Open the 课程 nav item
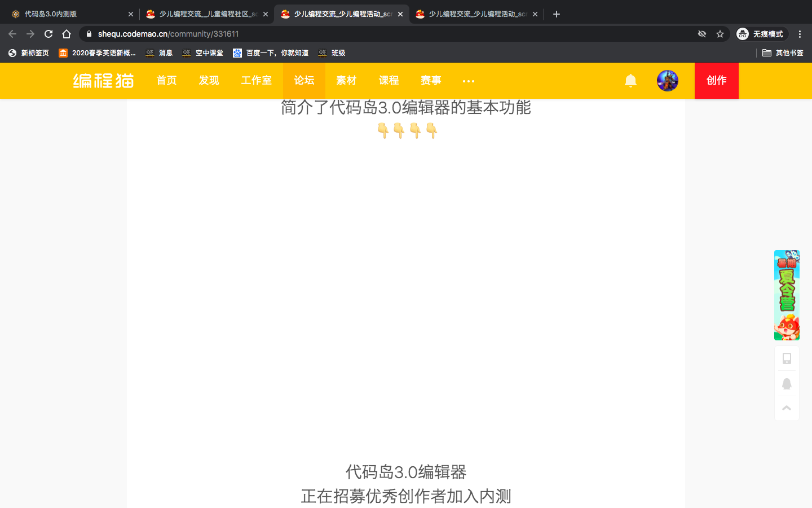Viewport: 812px width, 508px height. [x=389, y=81]
